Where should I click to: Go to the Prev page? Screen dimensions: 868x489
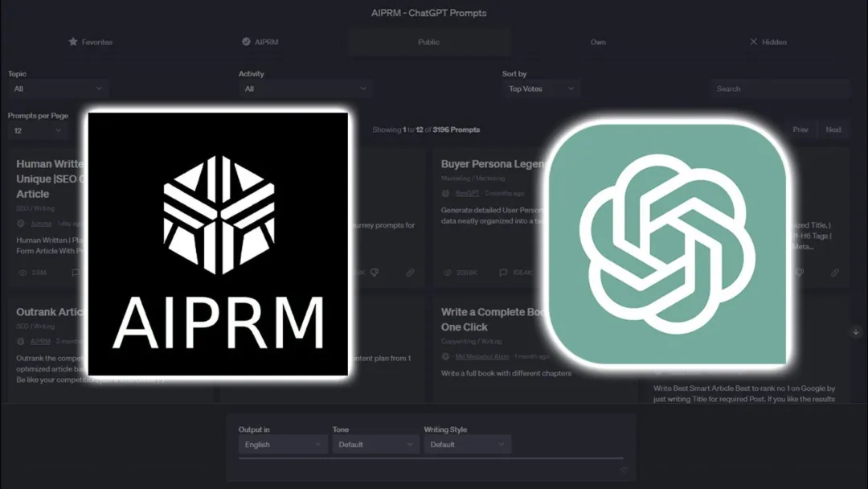click(x=800, y=129)
